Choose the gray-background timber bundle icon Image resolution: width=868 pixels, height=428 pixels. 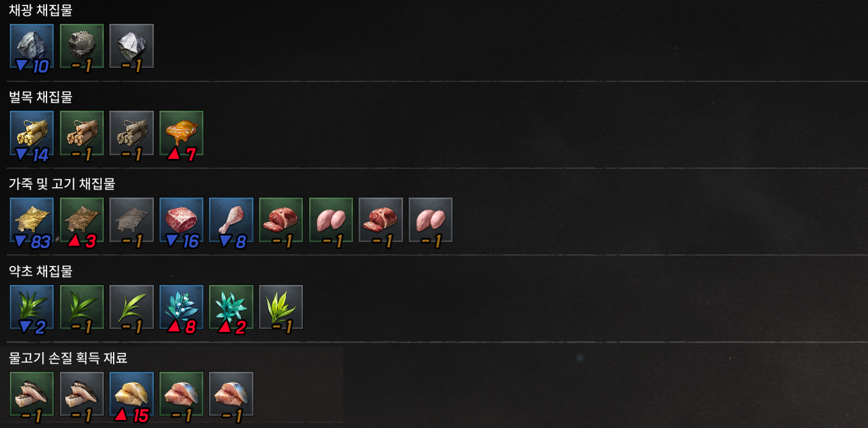[x=131, y=133]
